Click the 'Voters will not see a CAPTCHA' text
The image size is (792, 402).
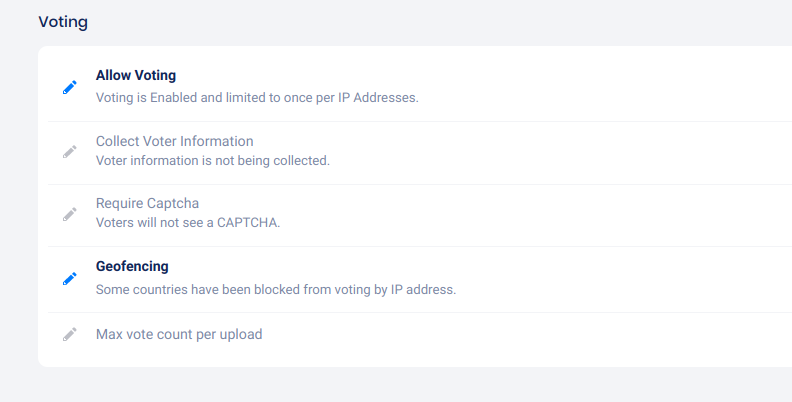pos(187,222)
